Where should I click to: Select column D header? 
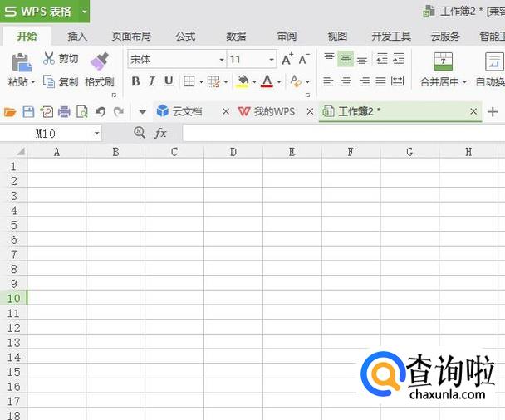(x=233, y=152)
